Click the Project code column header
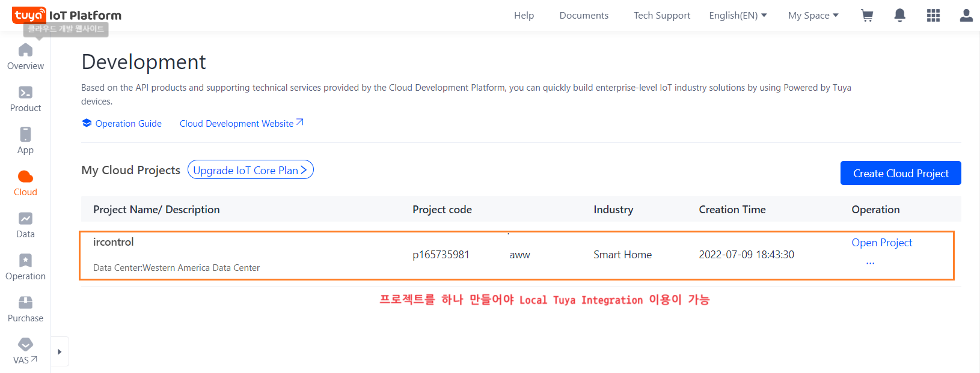This screenshot has height=373, width=980. pyautogui.click(x=442, y=210)
